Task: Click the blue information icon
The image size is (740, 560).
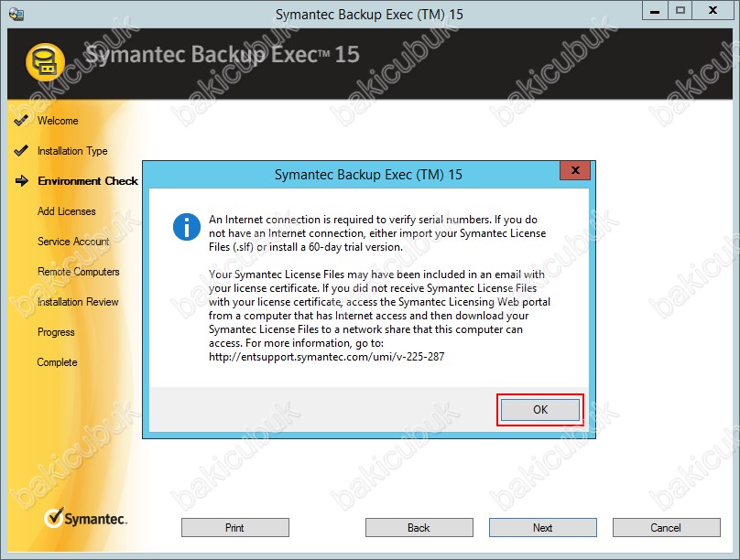Action: (187, 227)
